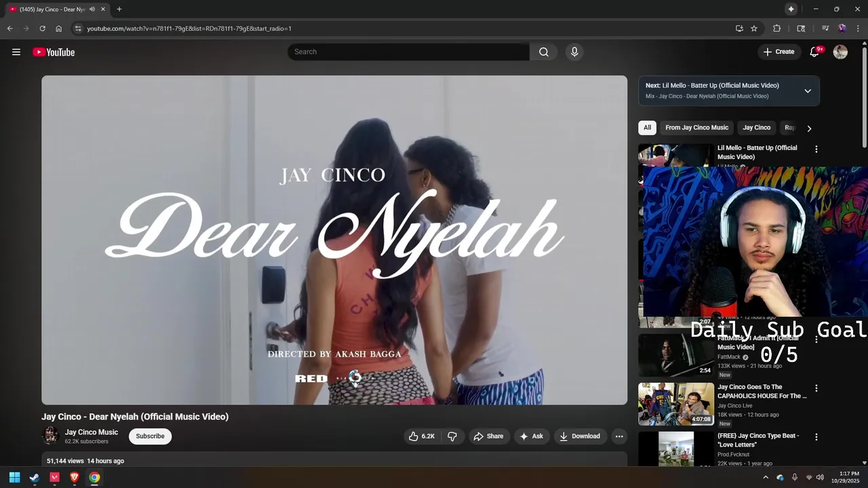Open Chrome from the taskbar
This screenshot has width=868, height=488.
(x=94, y=477)
